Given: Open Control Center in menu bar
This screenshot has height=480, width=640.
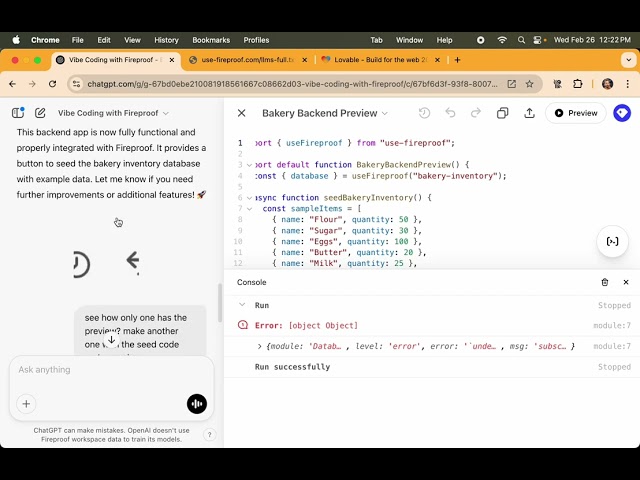Looking at the screenshot, I should click(x=538, y=40).
